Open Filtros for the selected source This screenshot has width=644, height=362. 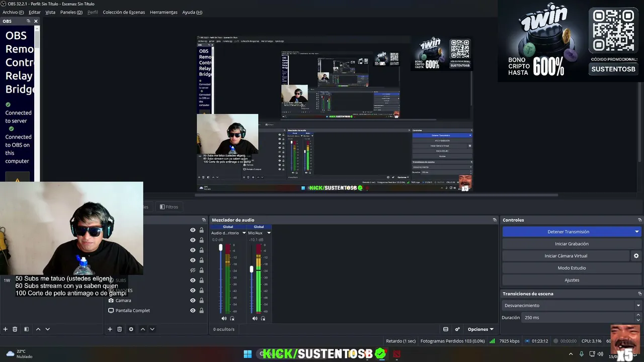click(x=169, y=207)
